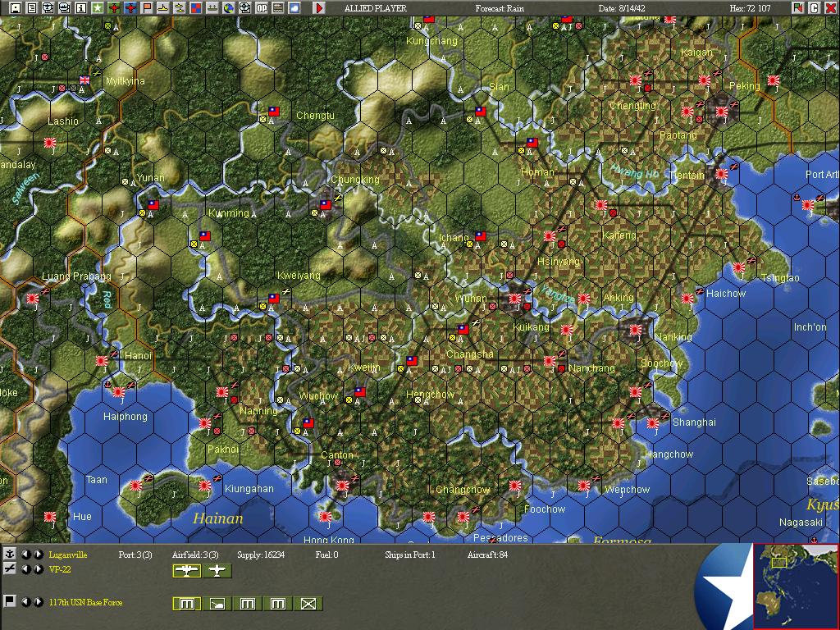The image size is (840, 630).
Task: Click the boxed ship list toolbar icon
Action: 65,8
